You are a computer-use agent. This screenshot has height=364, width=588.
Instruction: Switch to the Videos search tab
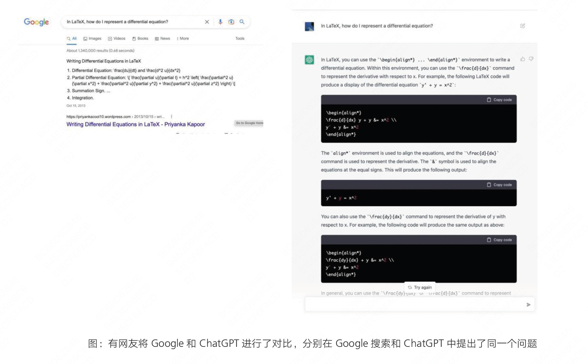coord(117,38)
